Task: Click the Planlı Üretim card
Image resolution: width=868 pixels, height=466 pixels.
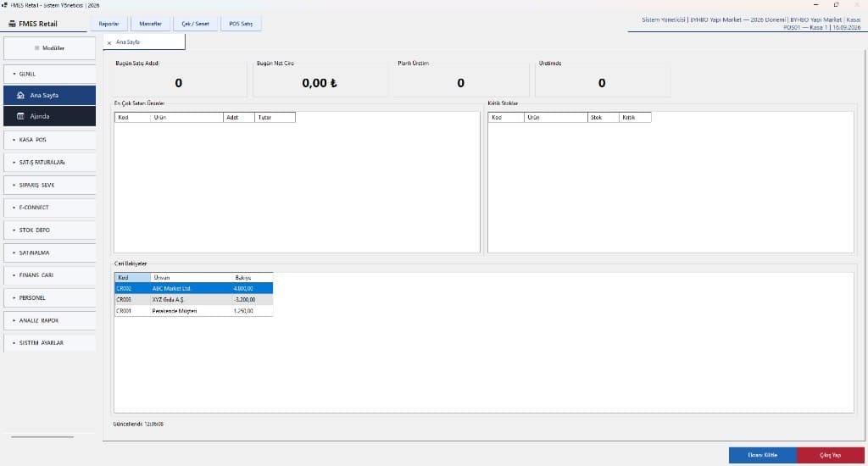Action: (460, 77)
